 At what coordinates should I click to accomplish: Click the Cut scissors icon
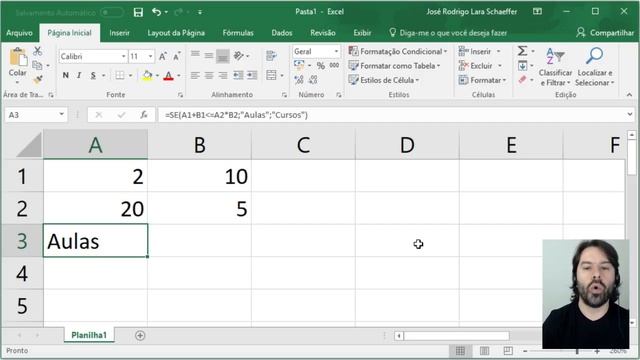pos(38,51)
